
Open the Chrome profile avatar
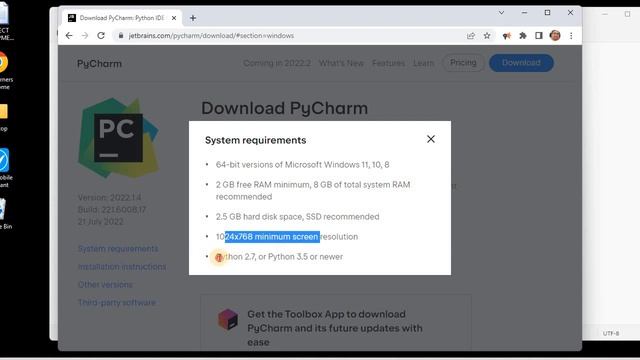click(555, 36)
